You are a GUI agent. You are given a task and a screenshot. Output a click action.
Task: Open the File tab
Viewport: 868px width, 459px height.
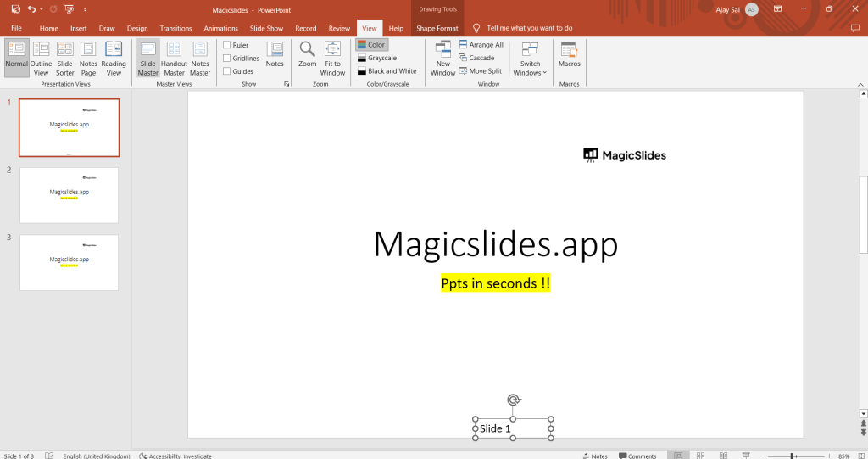[x=17, y=28]
